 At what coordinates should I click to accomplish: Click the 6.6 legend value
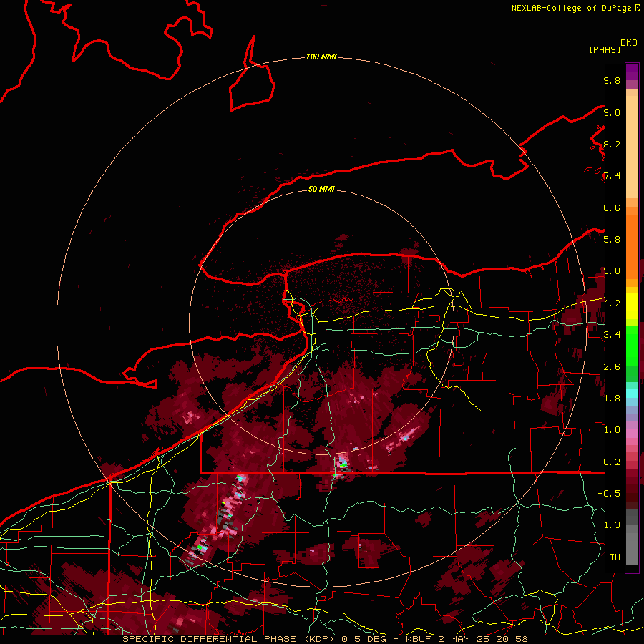[612, 208]
